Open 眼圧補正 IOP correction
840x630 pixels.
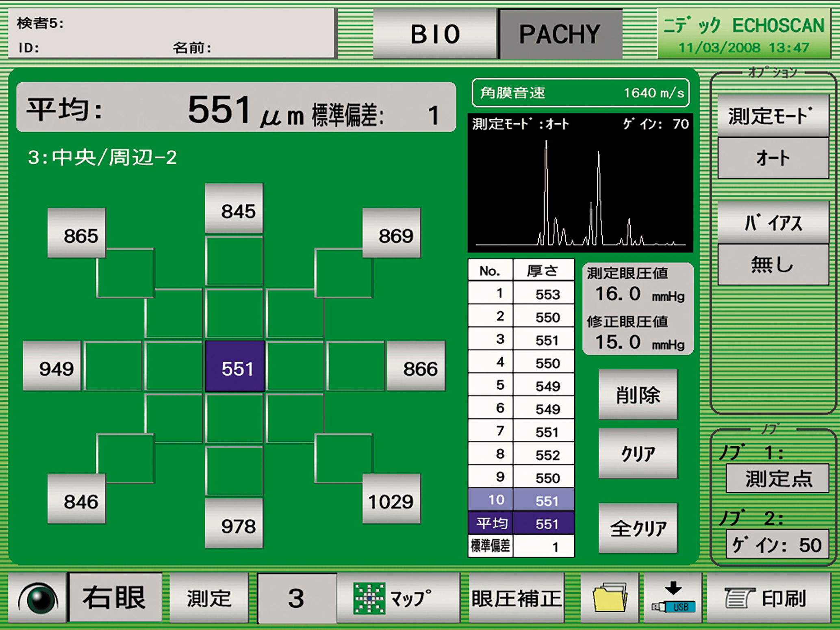[x=516, y=598]
